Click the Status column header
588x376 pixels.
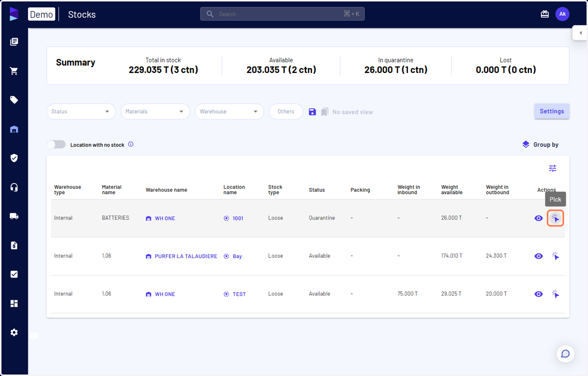pos(317,190)
